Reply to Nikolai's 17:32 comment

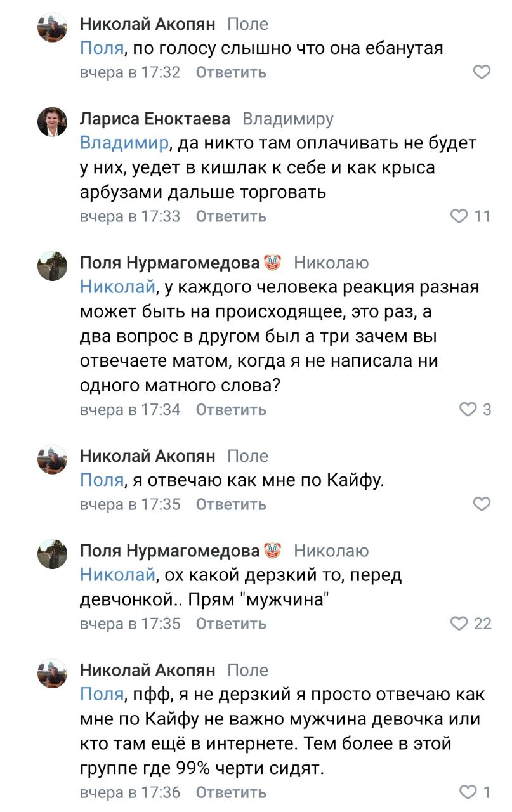click(231, 72)
